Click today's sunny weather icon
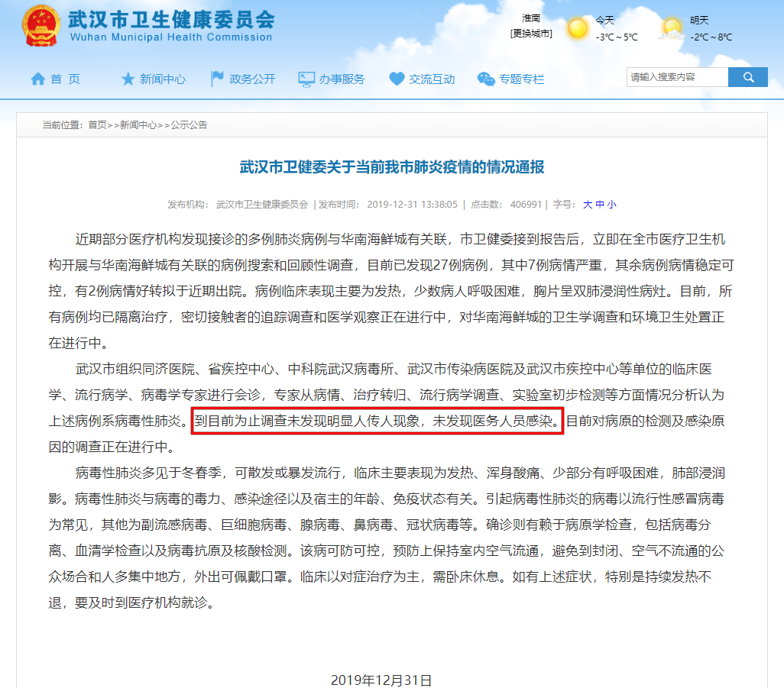 coord(578,28)
